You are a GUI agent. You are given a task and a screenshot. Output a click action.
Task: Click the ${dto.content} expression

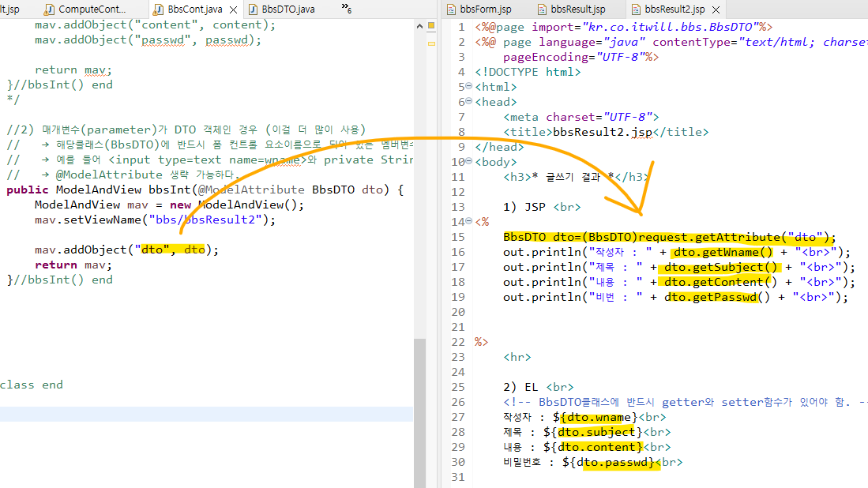pos(593,447)
